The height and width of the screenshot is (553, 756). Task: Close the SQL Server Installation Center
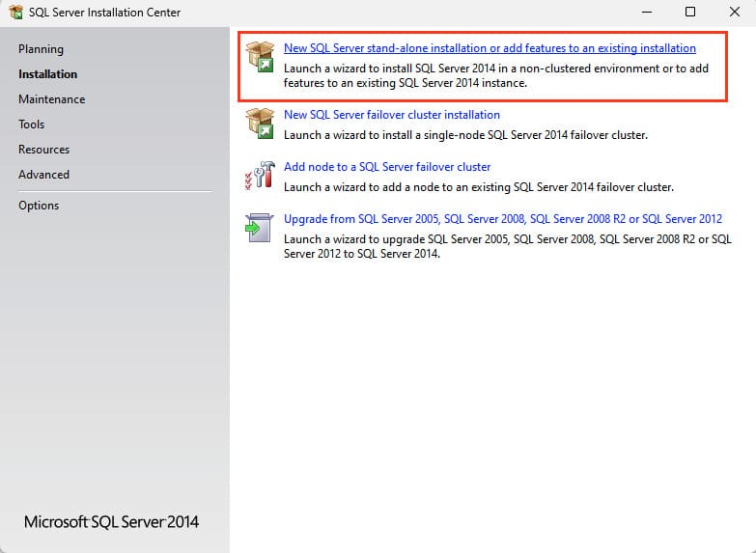[x=735, y=12]
